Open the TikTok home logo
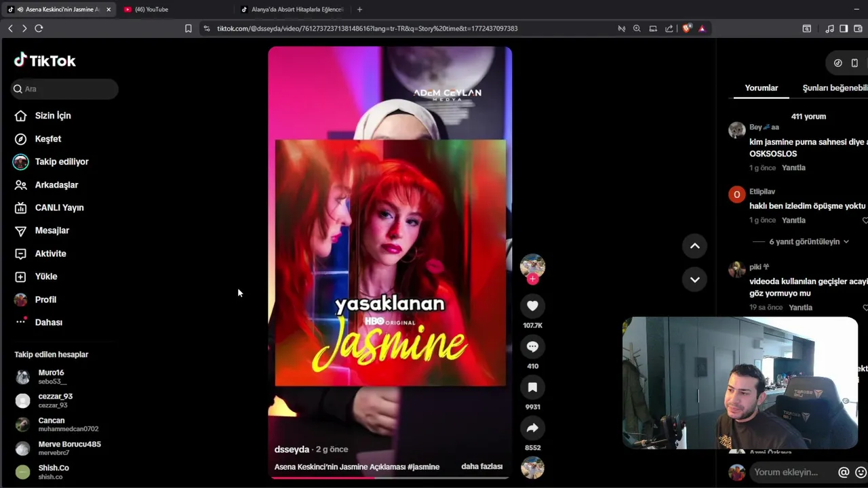 (45, 60)
